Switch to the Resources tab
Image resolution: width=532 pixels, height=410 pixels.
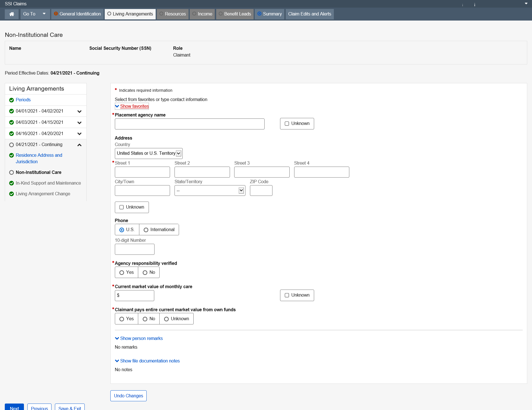pos(173,14)
